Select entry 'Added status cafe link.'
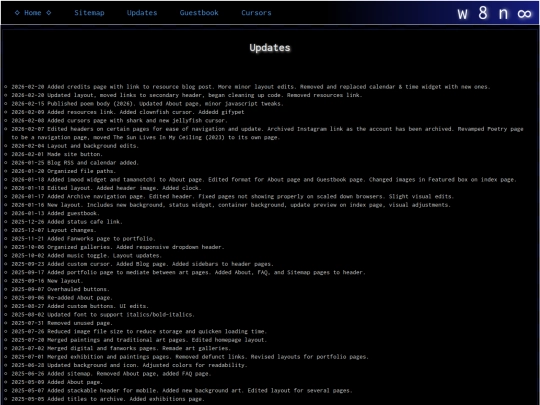The image size is (540, 405). pyautogui.click(x=67, y=222)
